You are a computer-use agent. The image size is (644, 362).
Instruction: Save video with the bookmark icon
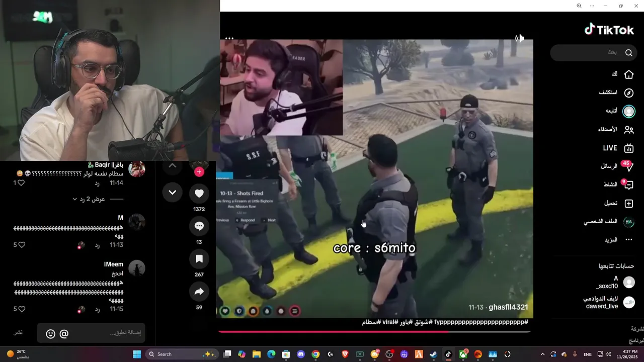(199, 259)
